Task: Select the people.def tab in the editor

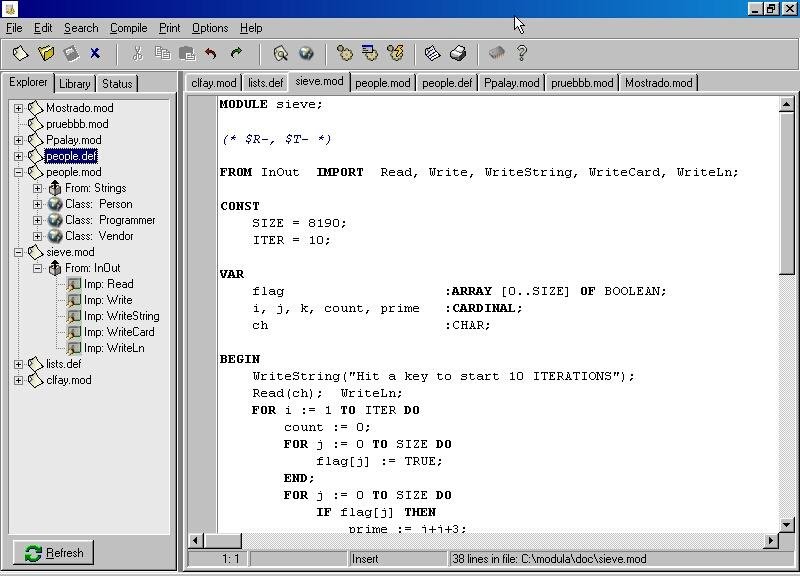Action: [446, 83]
